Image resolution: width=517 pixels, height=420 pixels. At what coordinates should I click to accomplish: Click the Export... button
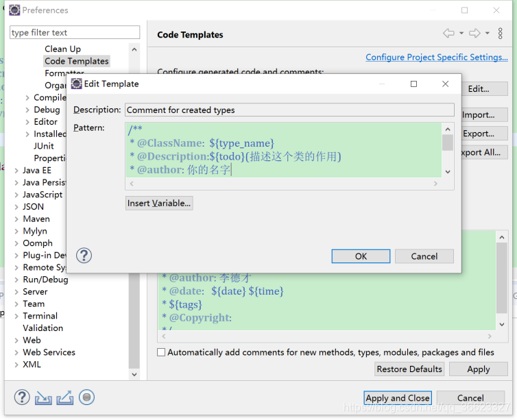[485, 134]
